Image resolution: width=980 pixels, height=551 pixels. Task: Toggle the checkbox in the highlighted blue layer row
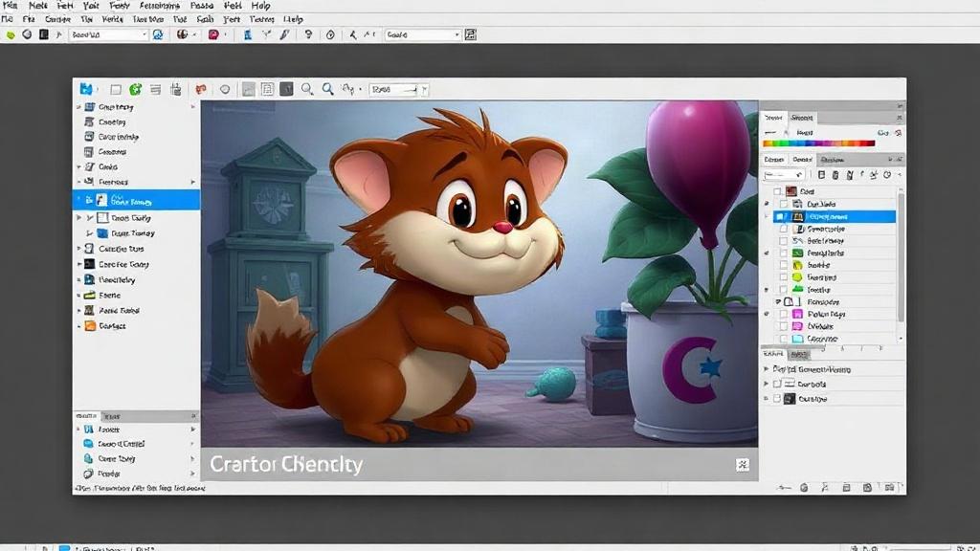point(779,216)
